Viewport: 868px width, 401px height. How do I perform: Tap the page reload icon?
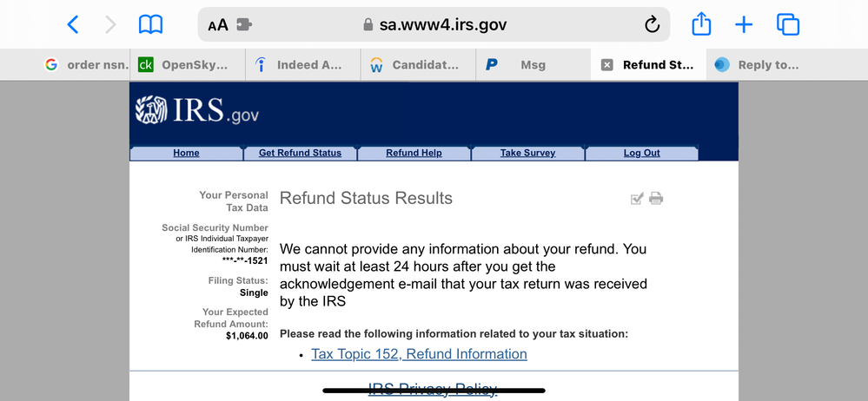point(652,25)
